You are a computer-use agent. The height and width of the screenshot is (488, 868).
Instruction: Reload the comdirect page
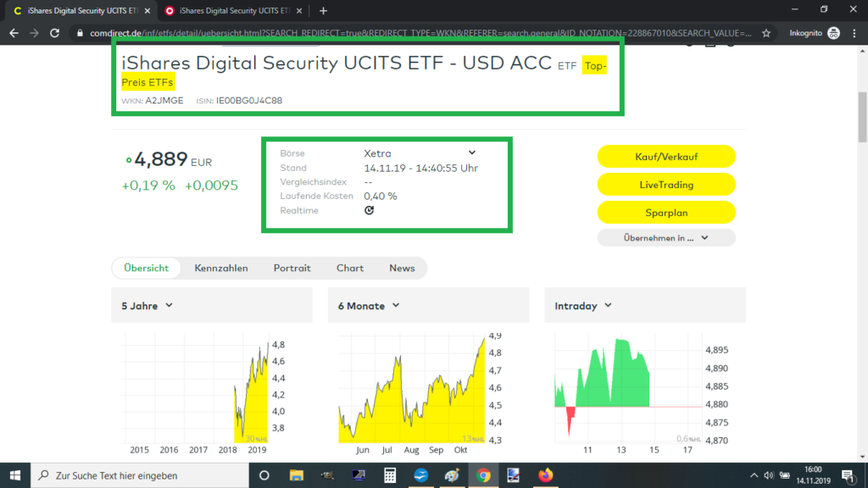54,33
